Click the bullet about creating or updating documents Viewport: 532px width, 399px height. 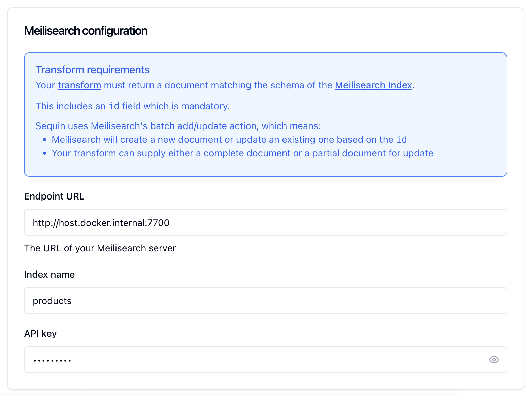[229, 139]
